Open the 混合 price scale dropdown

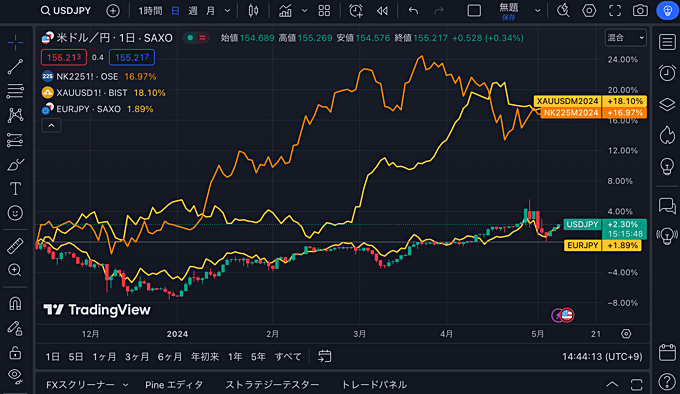click(625, 38)
